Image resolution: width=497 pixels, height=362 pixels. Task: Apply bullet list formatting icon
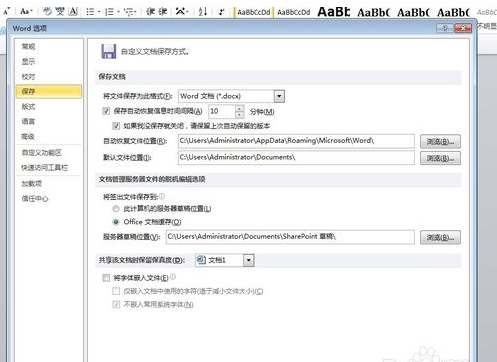(90, 12)
